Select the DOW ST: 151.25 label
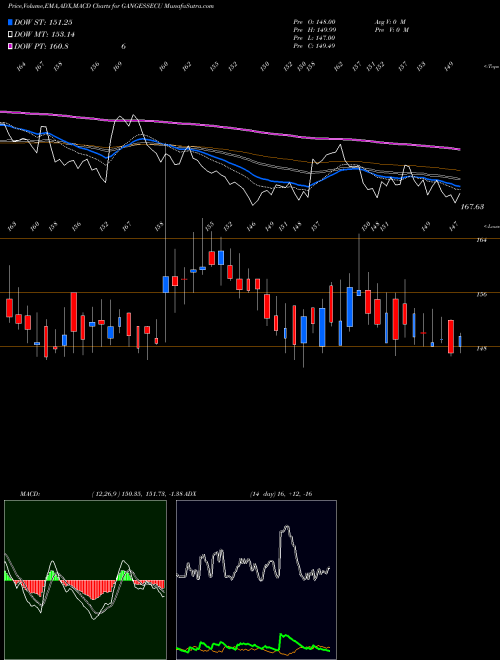500x660 pixels. pos(43,22)
